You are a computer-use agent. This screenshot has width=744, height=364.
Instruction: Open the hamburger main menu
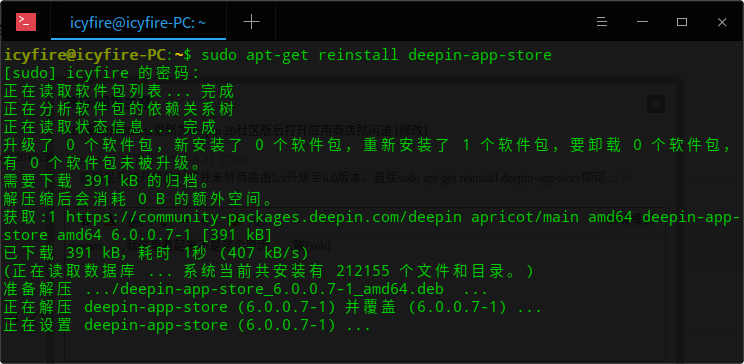pyautogui.click(x=602, y=22)
